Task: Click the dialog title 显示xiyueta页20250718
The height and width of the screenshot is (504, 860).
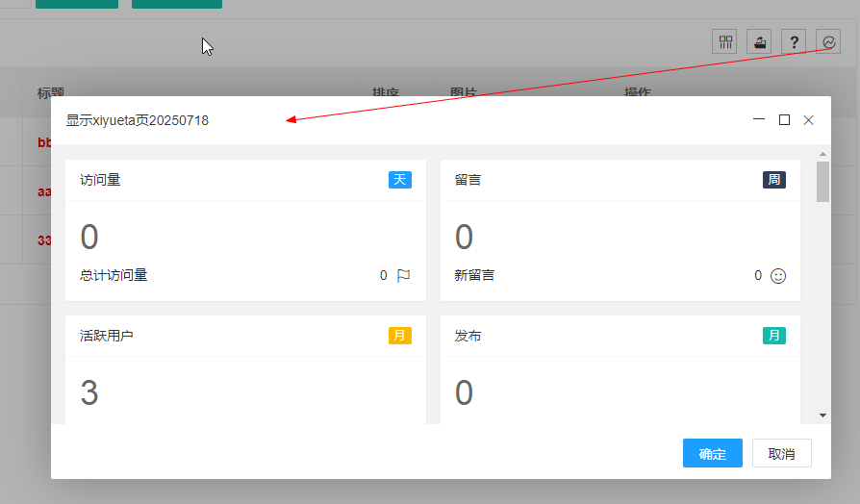Action: point(137,121)
